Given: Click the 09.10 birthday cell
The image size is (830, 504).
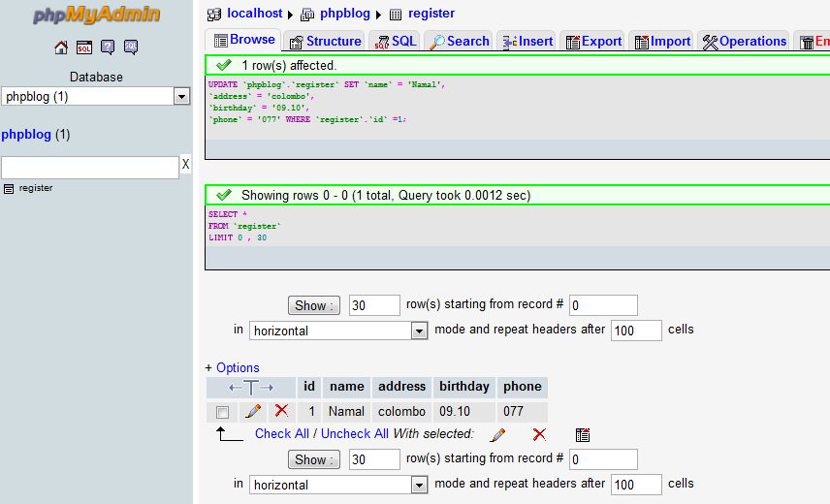Looking at the screenshot, I should point(464,412).
